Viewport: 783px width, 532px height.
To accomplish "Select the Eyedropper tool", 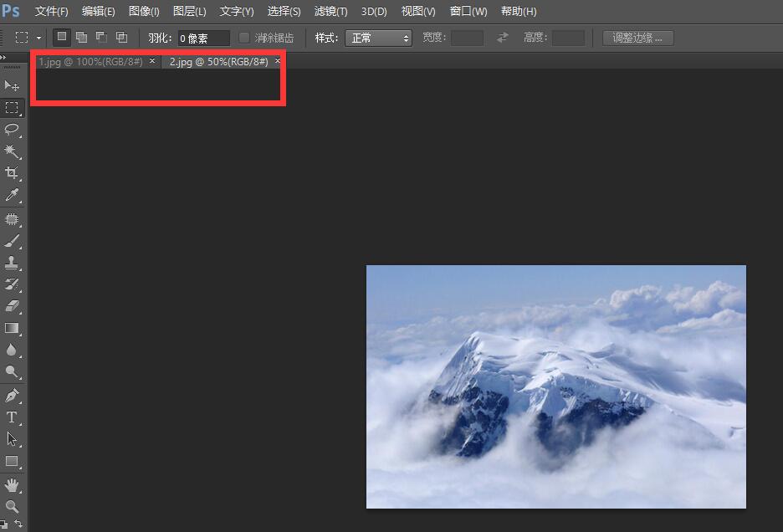I will 12,195.
